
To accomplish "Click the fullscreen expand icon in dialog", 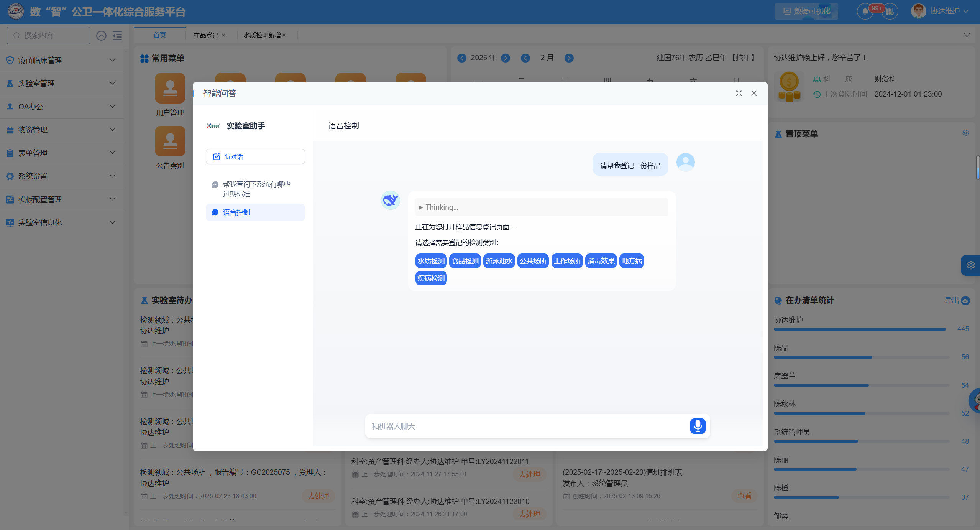I will click(x=739, y=93).
